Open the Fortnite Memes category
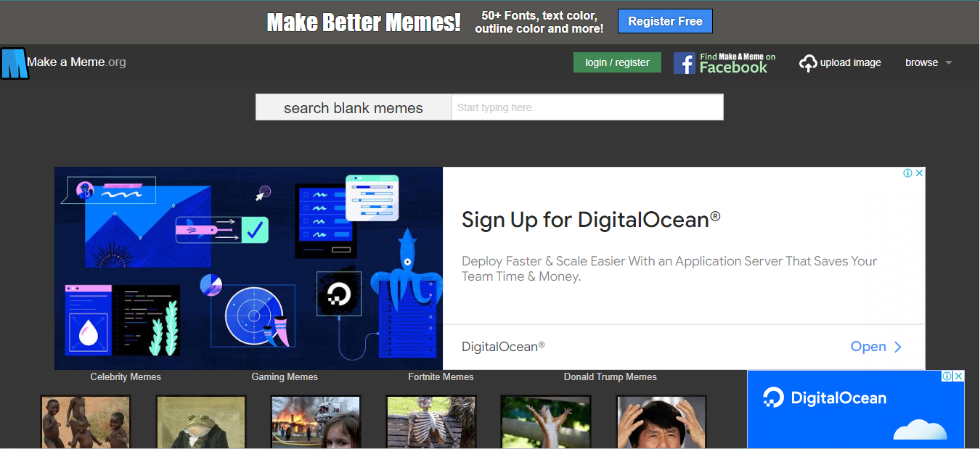This screenshot has width=980, height=449. click(x=441, y=377)
